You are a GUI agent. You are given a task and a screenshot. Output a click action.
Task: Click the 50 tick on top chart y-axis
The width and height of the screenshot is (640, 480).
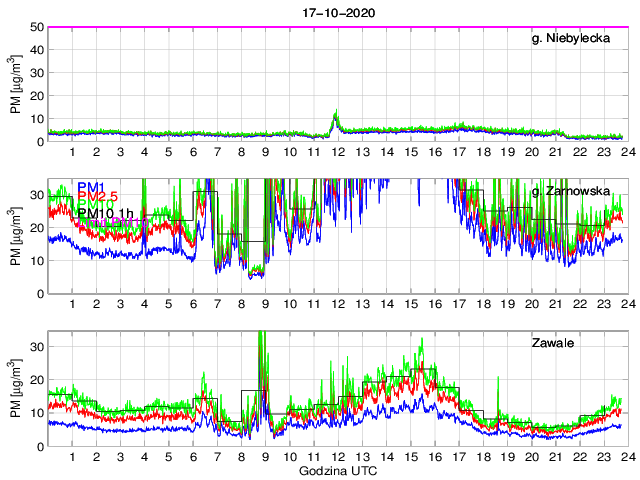[35, 27]
